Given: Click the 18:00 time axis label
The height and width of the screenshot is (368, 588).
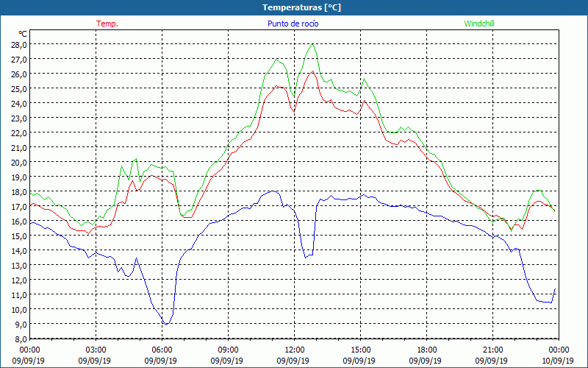Looking at the screenshot, I should [x=427, y=350].
